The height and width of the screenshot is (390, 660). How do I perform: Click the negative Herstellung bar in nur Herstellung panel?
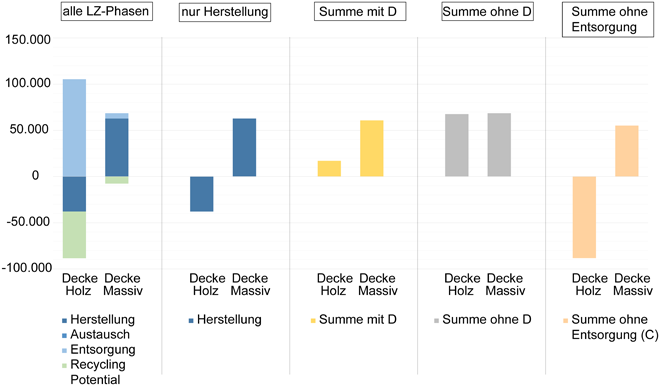pyautogui.click(x=202, y=194)
